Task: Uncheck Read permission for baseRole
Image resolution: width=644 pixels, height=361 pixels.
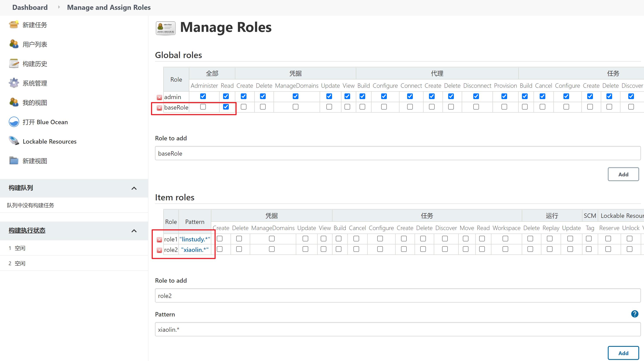Action: point(226,107)
